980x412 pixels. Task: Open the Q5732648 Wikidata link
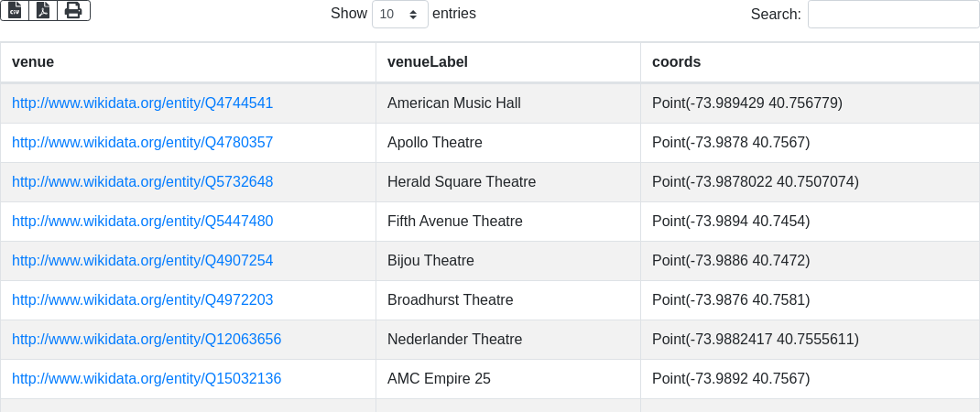142,182
